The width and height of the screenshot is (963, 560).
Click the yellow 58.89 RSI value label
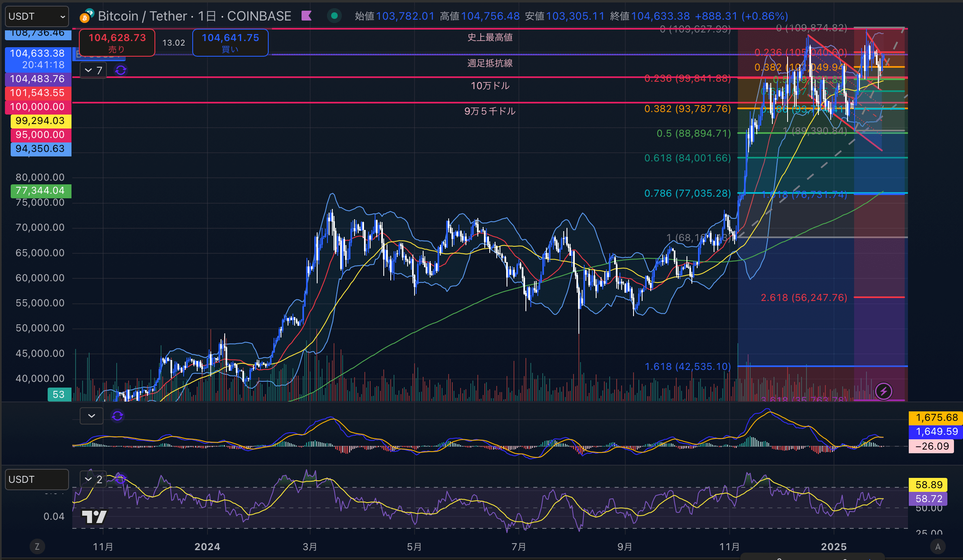click(x=928, y=485)
